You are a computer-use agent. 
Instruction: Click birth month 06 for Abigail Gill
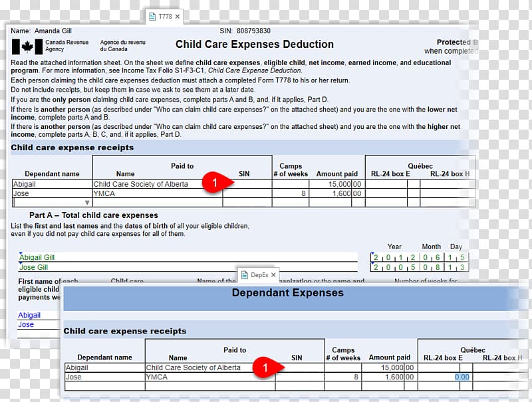431,257
